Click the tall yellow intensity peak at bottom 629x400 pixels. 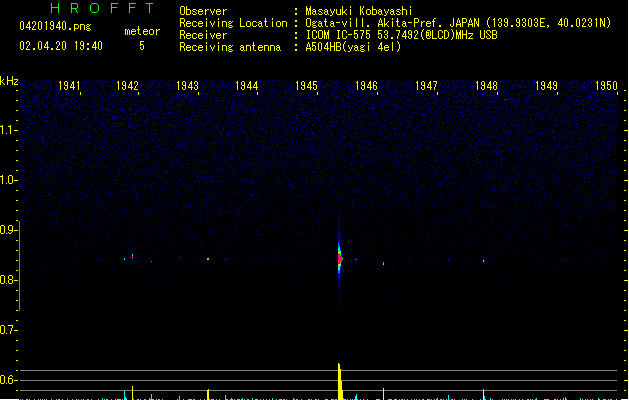click(x=340, y=381)
